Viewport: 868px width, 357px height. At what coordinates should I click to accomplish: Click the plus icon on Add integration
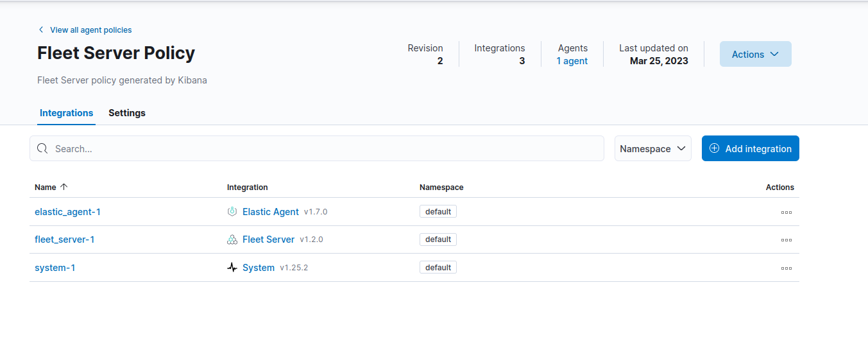click(x=714, y=148)
